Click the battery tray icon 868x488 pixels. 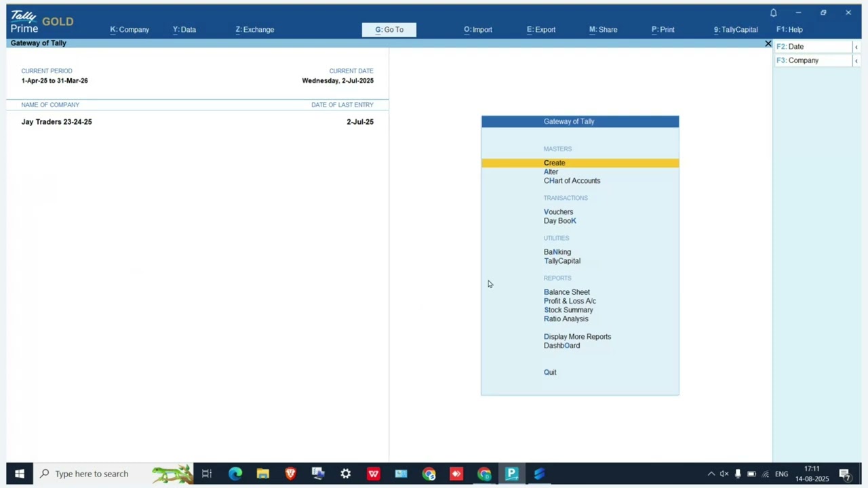[x=751, y=474]
